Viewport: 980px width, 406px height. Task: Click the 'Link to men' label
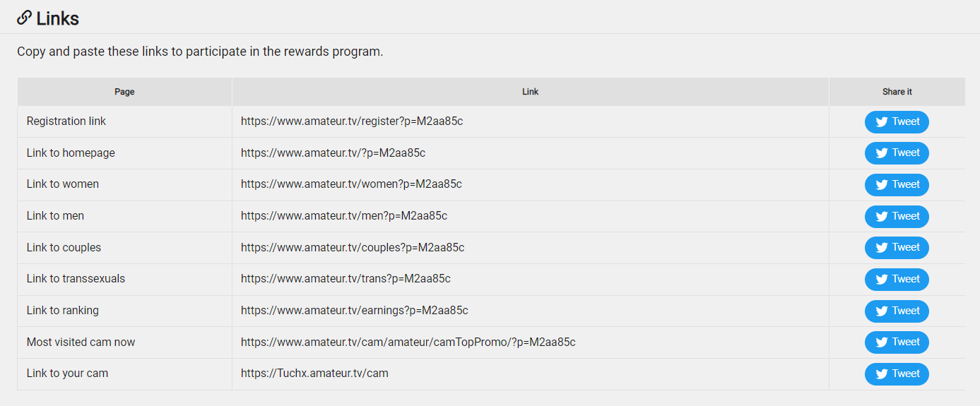(x=55, y=216)
